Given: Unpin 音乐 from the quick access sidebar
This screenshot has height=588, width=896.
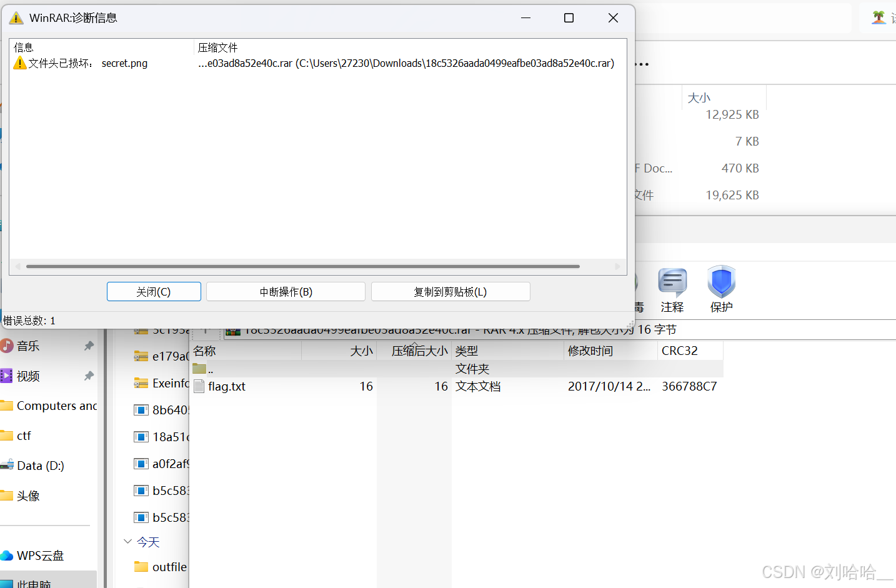Looking at the screenshot, I should [89, 345].
